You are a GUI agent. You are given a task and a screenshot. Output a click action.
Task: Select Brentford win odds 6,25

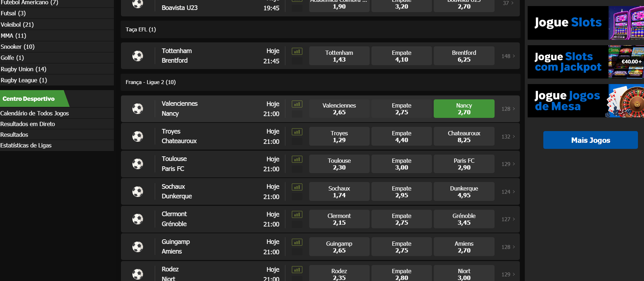tap(464, 56)
